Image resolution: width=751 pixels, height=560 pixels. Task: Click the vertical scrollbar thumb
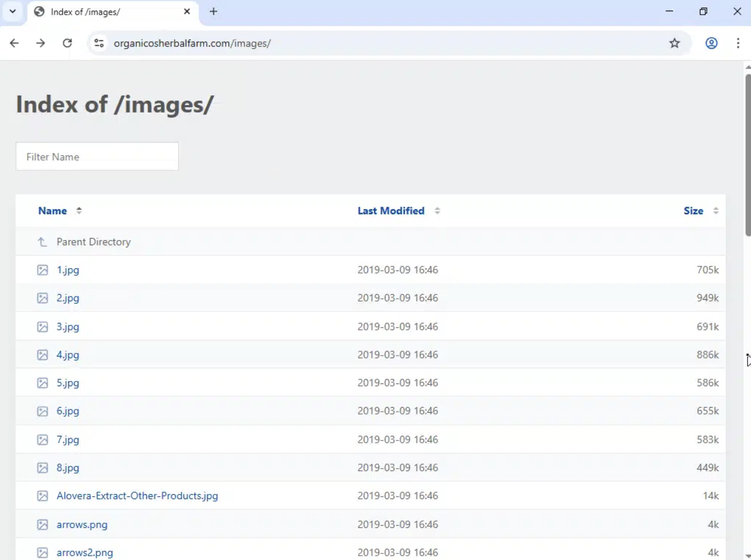[x=748, y=155]
